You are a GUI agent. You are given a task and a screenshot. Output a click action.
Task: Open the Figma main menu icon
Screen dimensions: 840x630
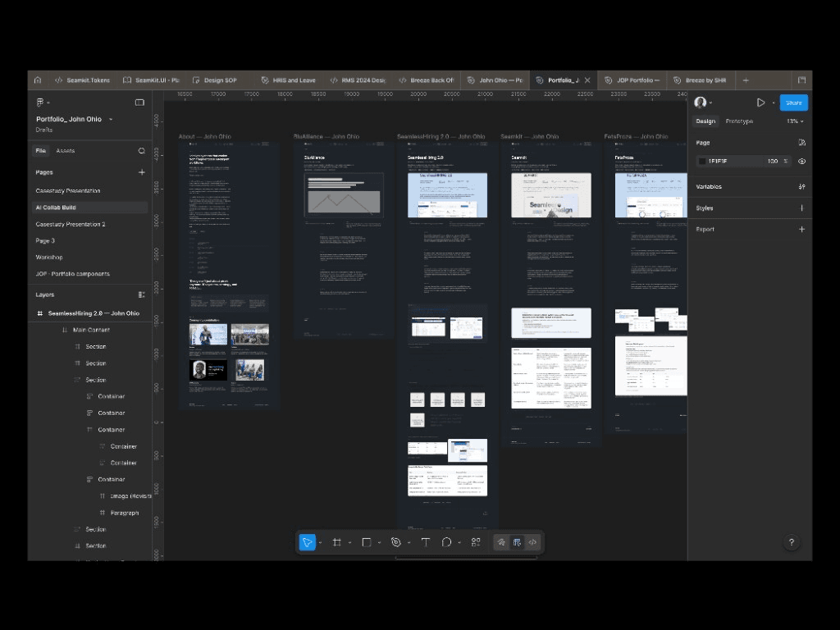tap(40, 103)
